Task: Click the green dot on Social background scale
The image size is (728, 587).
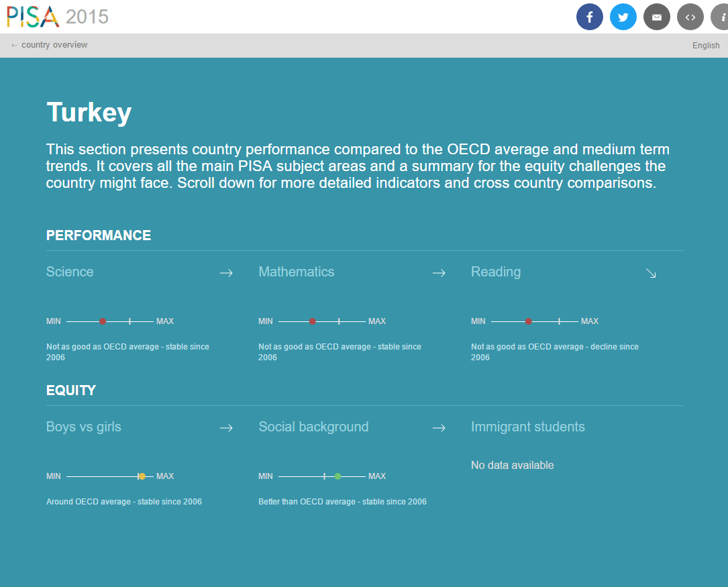Action: [x=337, y=476]
